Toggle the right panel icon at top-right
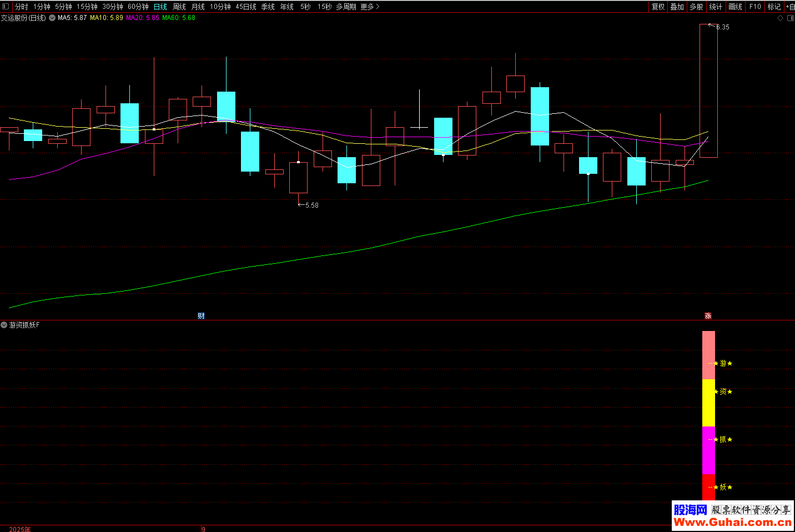Screen dimensions: 795x532 click(x=790, y=18)
